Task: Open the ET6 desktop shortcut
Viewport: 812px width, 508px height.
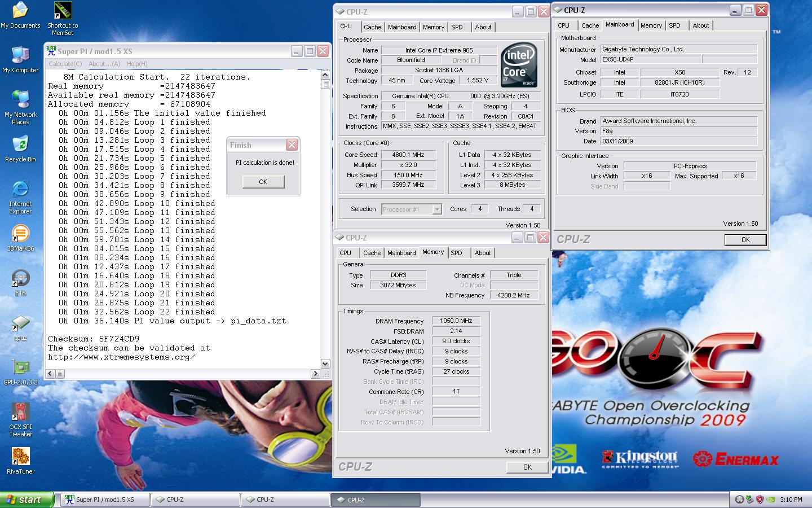Action: coord(20,283)
